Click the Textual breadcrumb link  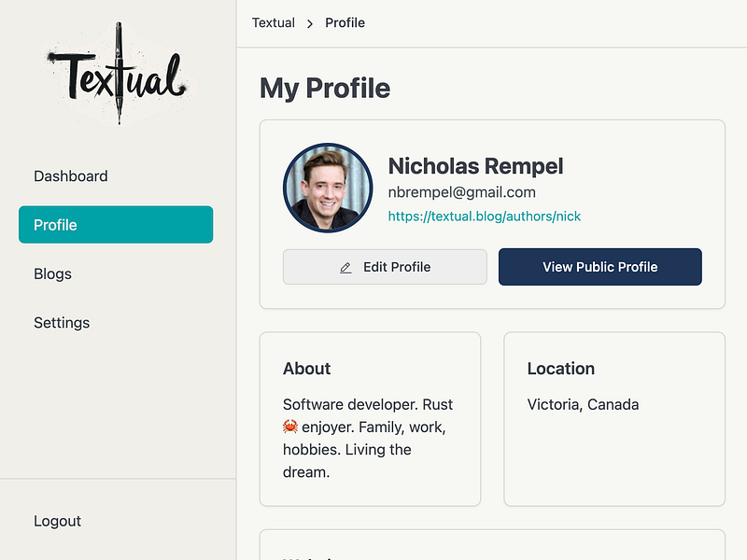(274, 22)
